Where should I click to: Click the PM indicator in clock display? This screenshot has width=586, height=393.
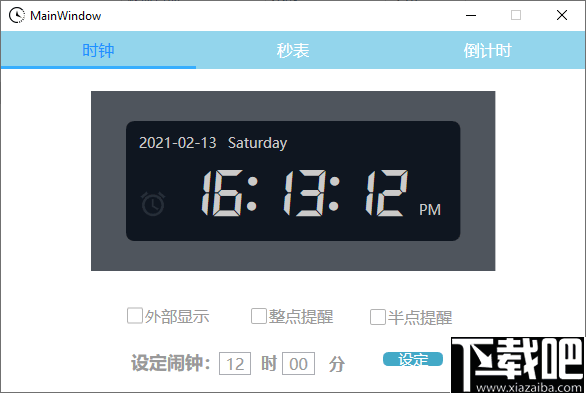click(x=430, y=210)
